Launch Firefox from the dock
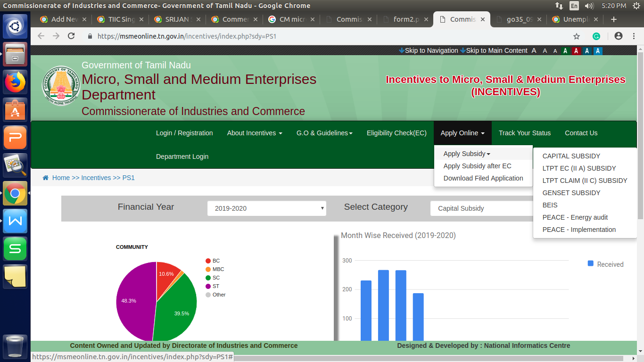Screen dimensions: 644x362 click(x=15, y=82)
